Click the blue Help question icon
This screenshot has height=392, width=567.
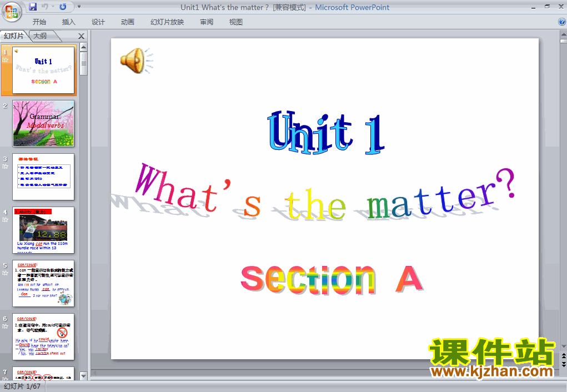(562, 22)
